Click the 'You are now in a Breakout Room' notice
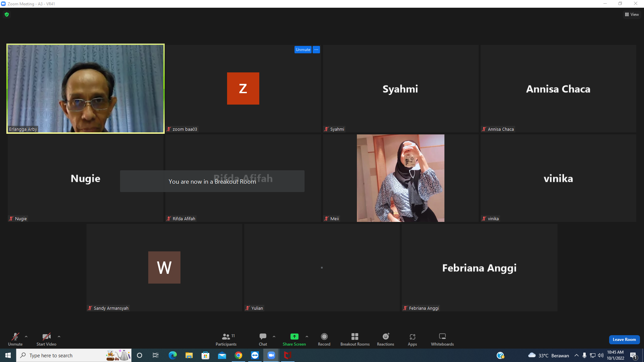This screenshot has width=644, height=362. pos(212,181)
